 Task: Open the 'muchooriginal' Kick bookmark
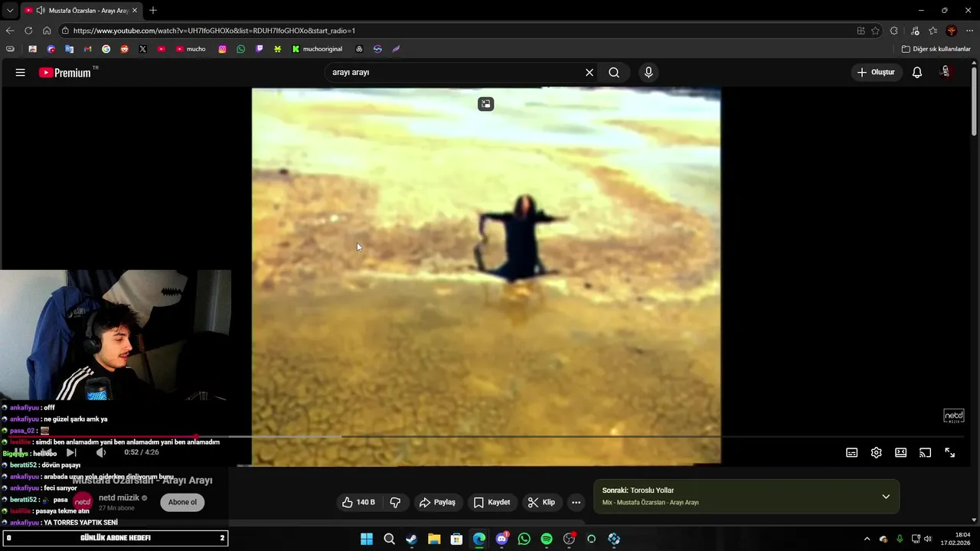[x=317, y=49]
